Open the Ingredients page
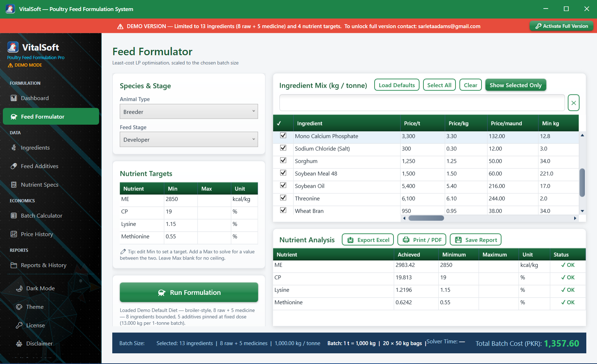This screenshot has height=364, width=597. [51, 147]
